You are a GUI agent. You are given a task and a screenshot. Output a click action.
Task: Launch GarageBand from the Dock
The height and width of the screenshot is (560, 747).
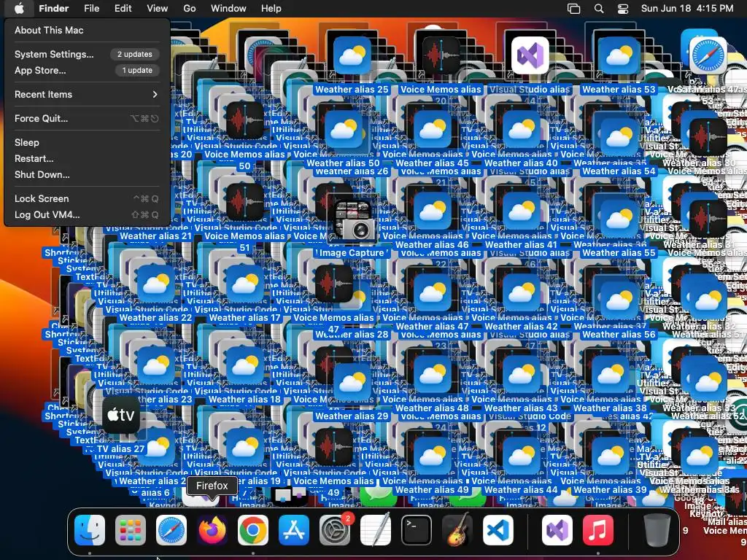coord(457,530)
